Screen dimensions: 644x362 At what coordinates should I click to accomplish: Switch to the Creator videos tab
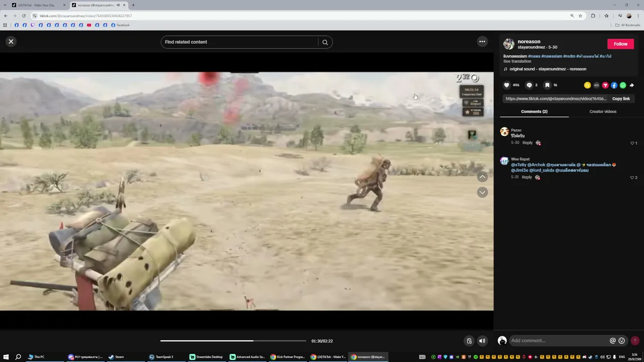point(603,112)
